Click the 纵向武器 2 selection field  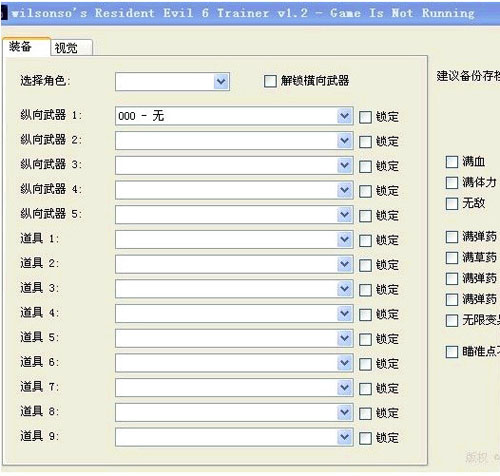(x=234, y=141)
